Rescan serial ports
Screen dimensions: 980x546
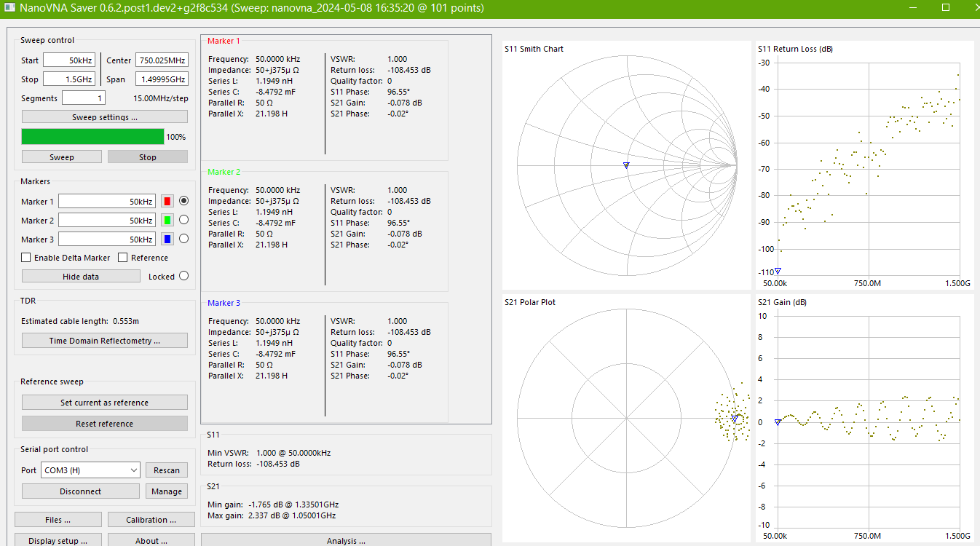[167, 470]
